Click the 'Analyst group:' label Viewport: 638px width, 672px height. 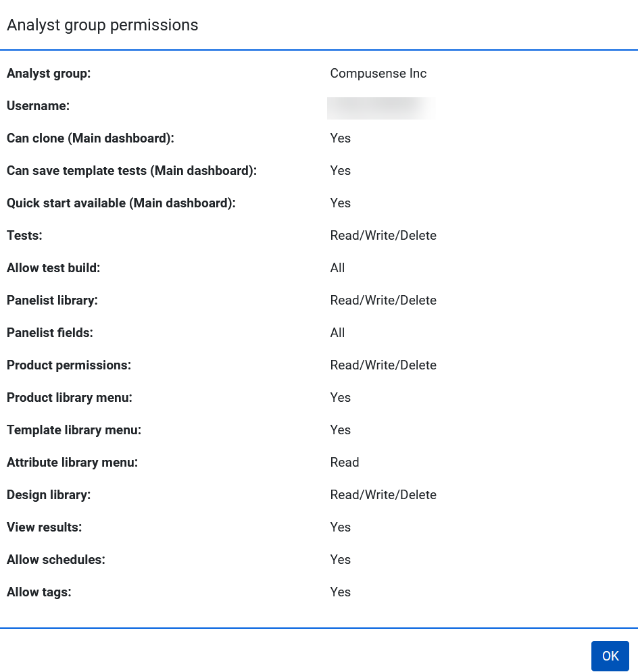[x=49, y=74]
